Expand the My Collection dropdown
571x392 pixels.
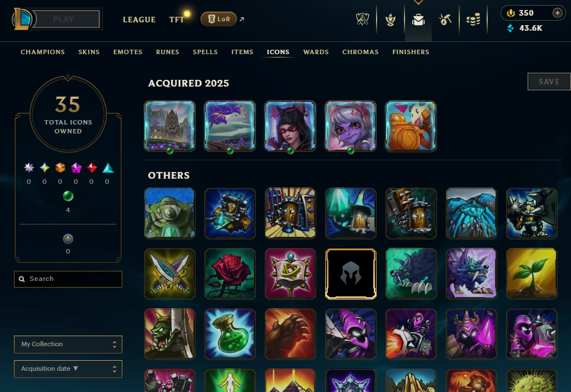(x=68, y=345)
